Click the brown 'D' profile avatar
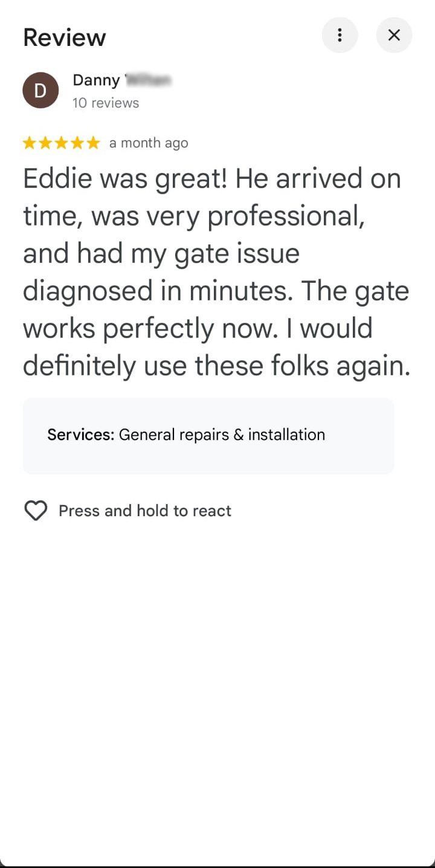The image size is (435, 868). pos(40,90)
